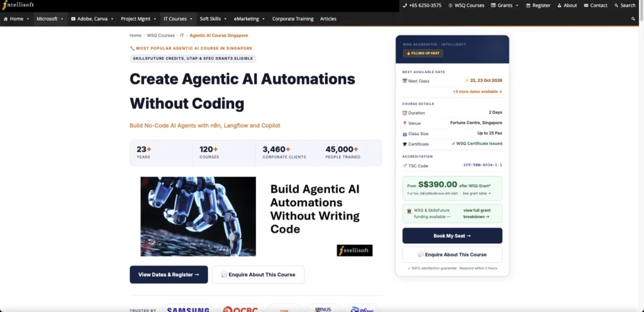The image size is (644, 312).
Task: Open the Soft Skills menu
Action: 210,19
